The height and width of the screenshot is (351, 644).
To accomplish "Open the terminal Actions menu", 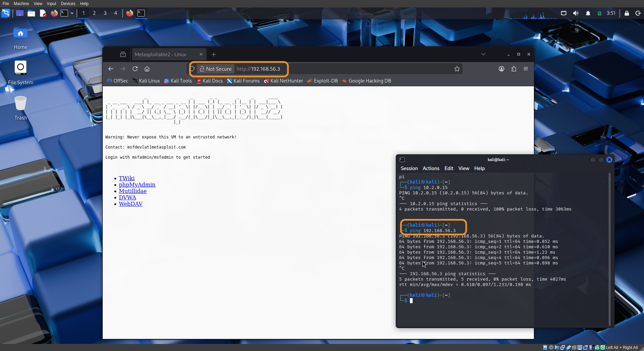I will click(431, 168).
